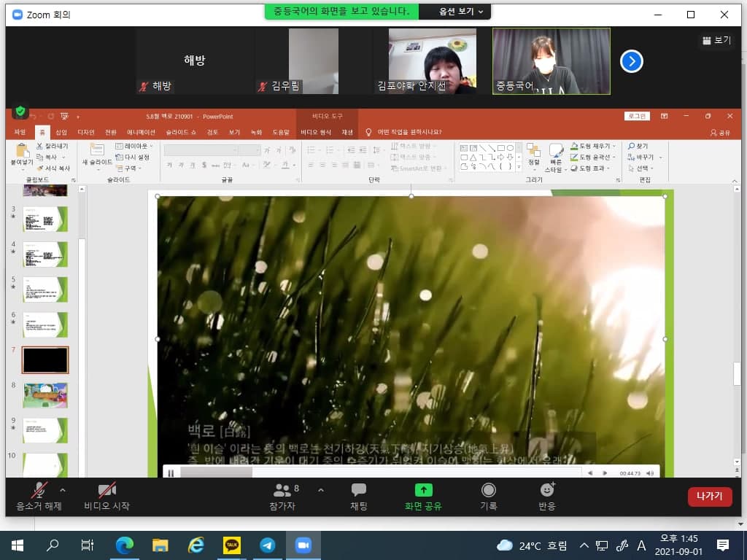The image size is (747, 560).
Task: Click the video volume speaker icon
Action: click(650, 472)
